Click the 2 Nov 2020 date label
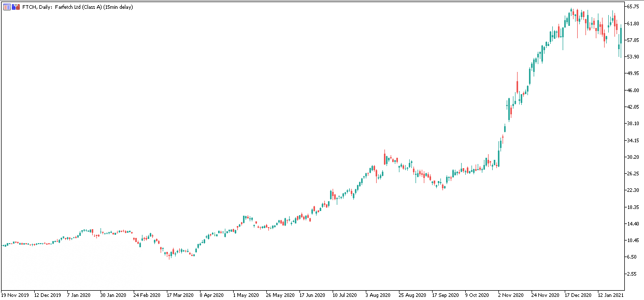The width and height of the screenshot is (644, 300). pos(511,295)
